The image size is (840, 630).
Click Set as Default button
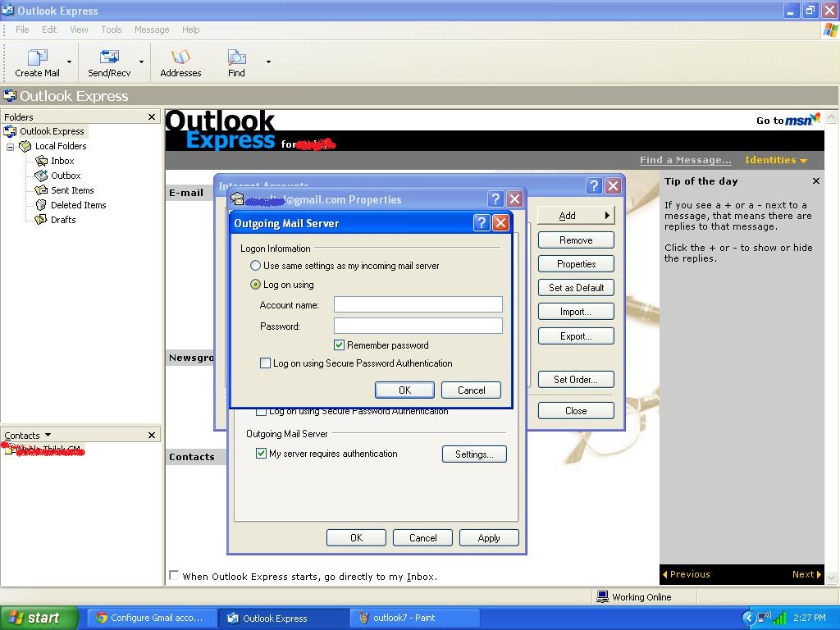click(x=576, y=288)
